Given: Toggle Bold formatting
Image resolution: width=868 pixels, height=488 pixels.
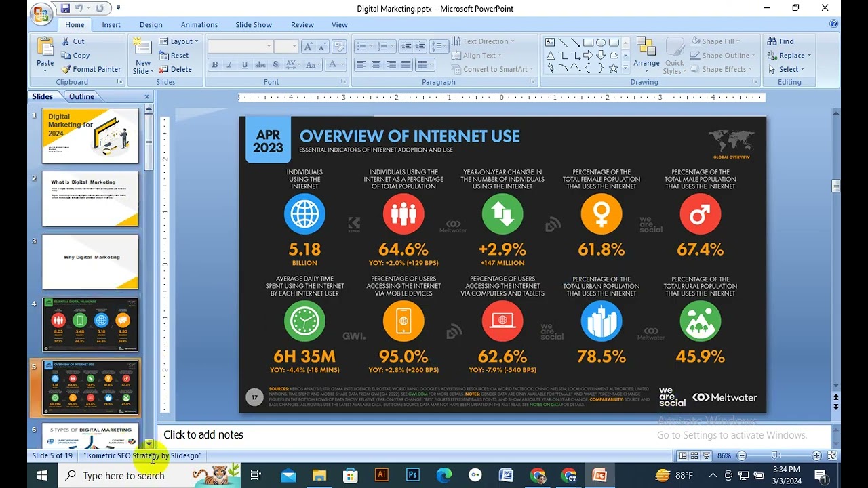Looking at the screenshot, I should coord(215,65).
